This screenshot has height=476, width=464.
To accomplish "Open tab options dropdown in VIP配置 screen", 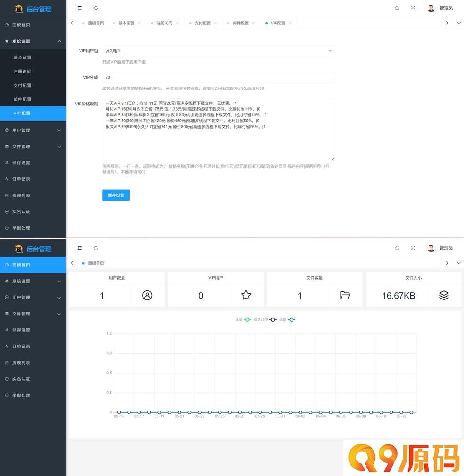I will coord(458,23).
